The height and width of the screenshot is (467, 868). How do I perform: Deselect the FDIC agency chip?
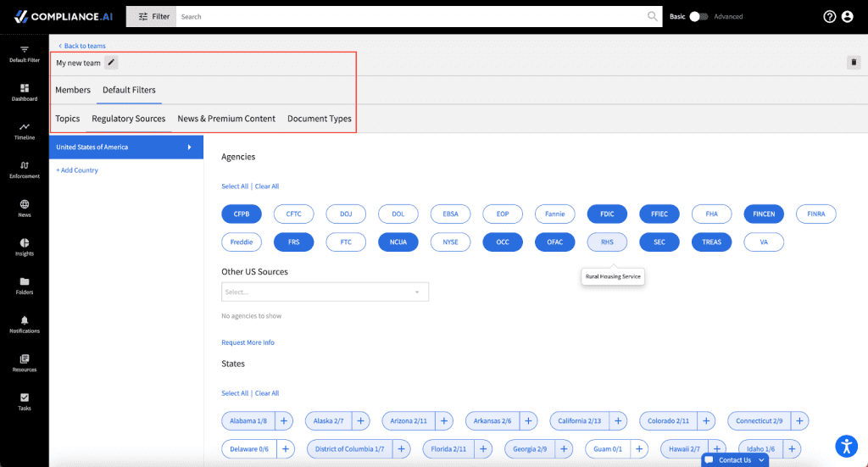(607, 214)
